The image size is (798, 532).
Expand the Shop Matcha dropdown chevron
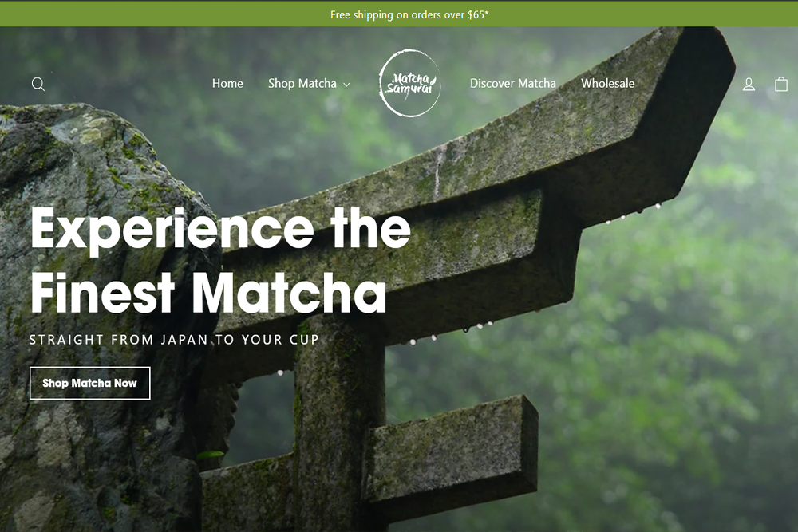click(346, 85)
